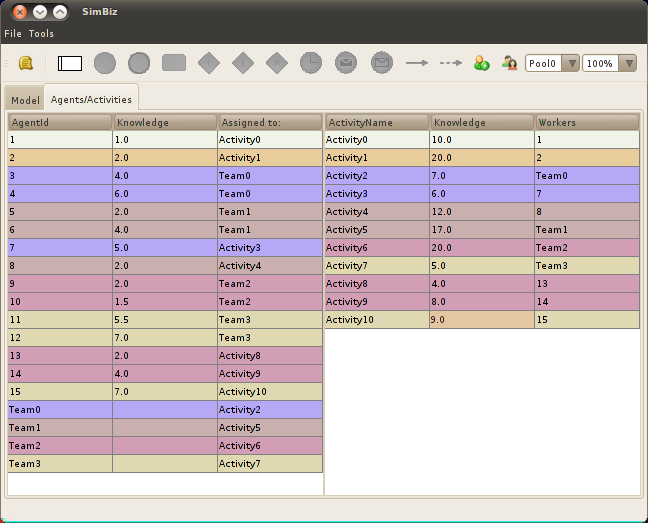Select the second message envelope event tool
Screen dimensions: 648x523
pos(382,63)
